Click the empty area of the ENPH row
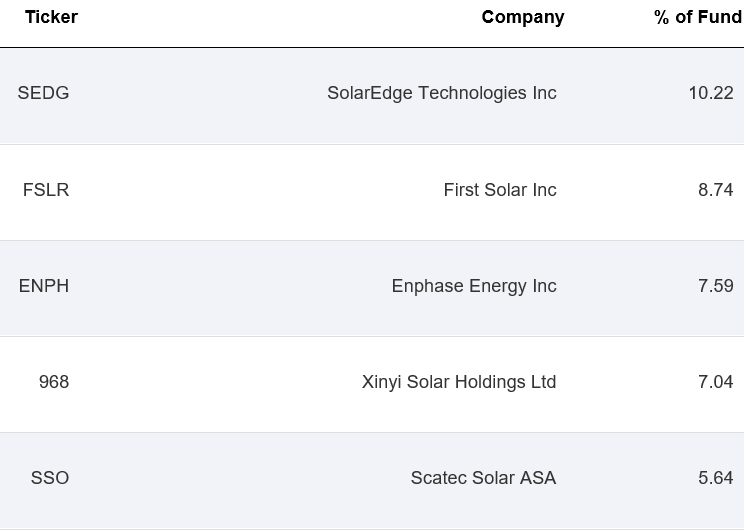Image resolution: width=748 pixels, height=532 pixels. (220, 286)
